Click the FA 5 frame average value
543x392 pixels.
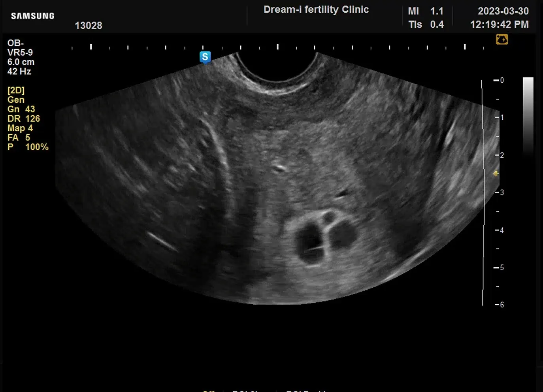(x=19, y=138)
